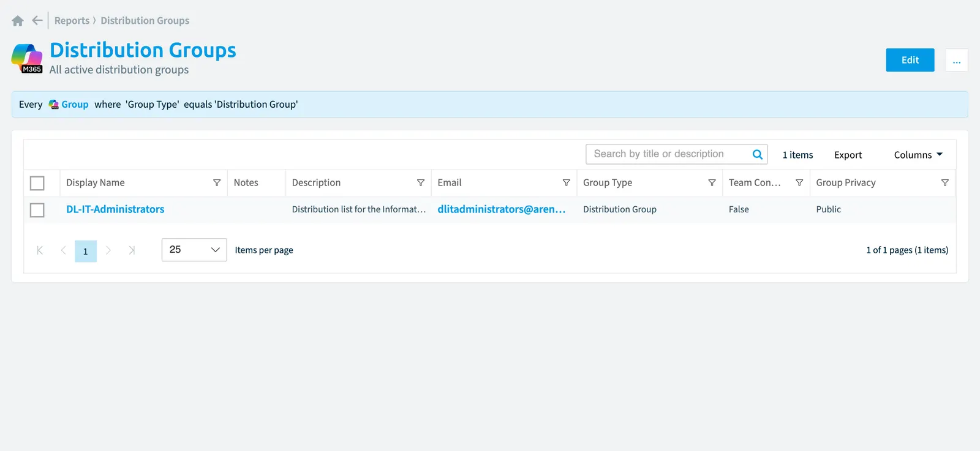Click the Description column header

pos(316,183)
